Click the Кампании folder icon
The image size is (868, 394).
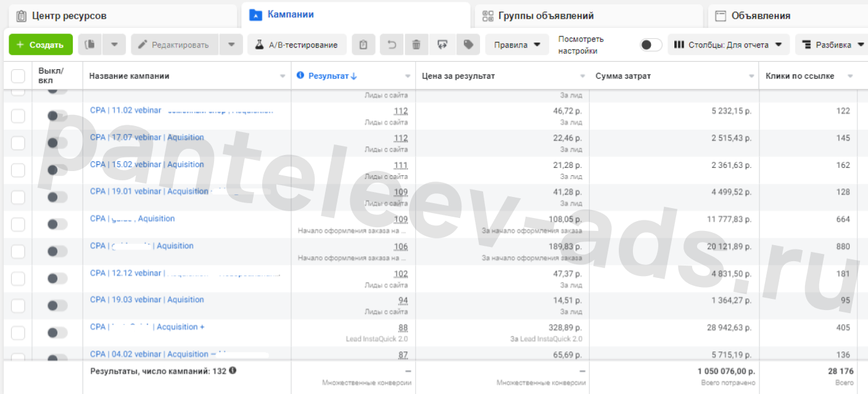point(255,15)
